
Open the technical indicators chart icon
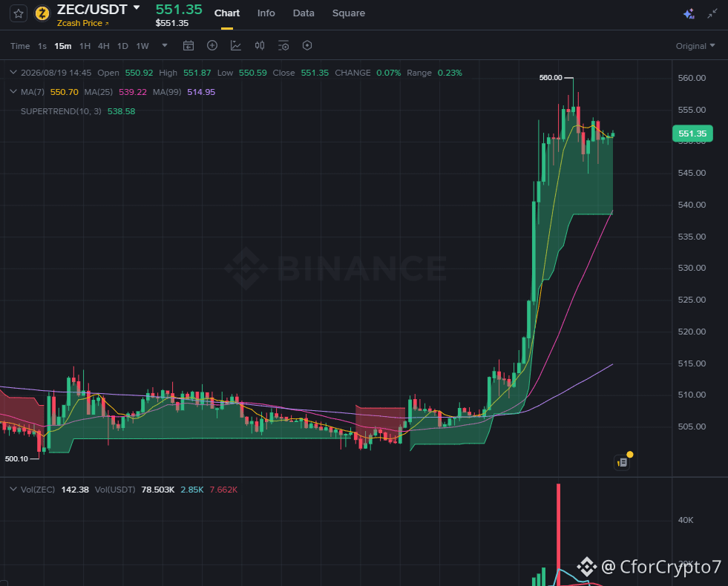(x=236, y=45)
